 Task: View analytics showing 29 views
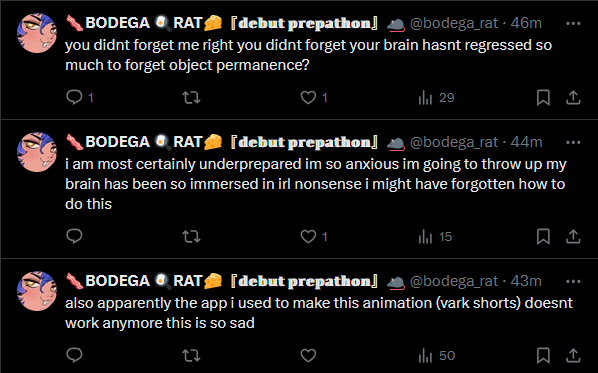(436, 98)
